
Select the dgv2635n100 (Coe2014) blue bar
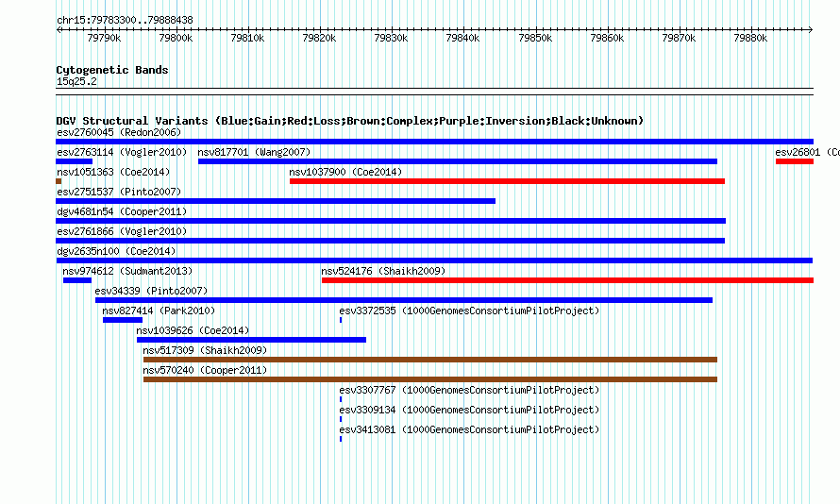click(x=434, y=260)
